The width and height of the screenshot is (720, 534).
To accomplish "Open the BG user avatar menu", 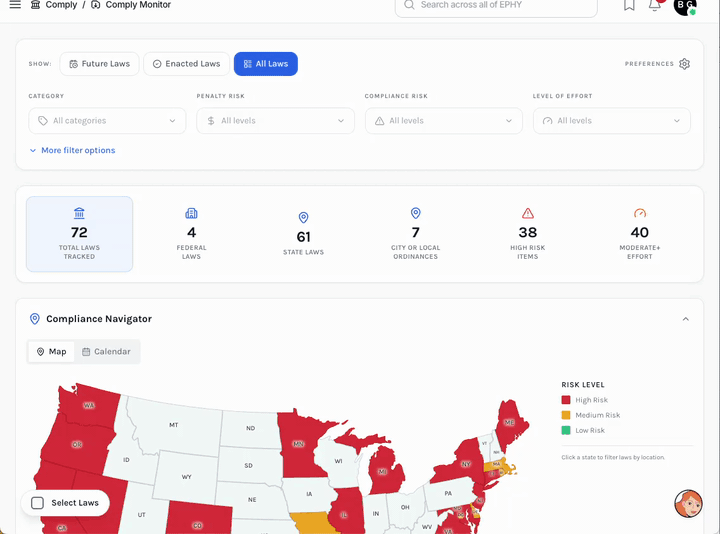I will pyautogui.click(x=685, y=5).
